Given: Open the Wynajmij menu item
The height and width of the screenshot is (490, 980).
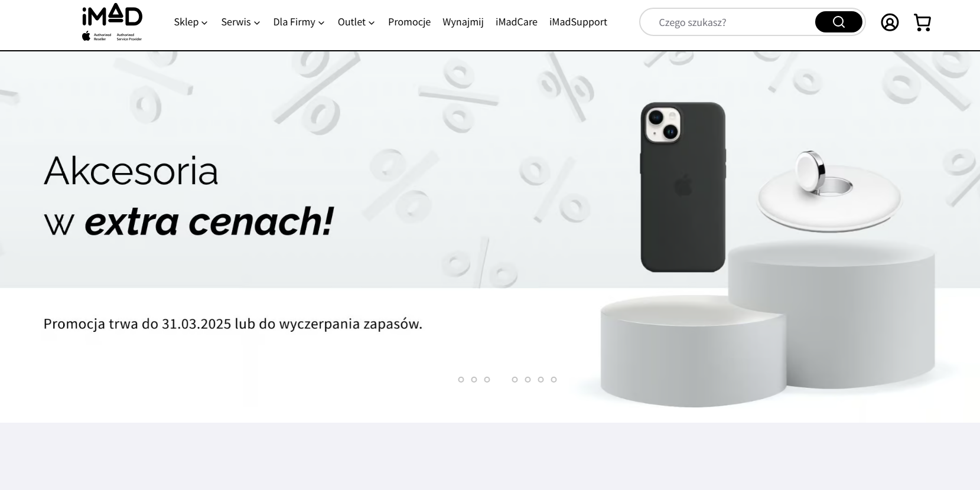Looking at the screenshot, I should [x=463, y=22].
